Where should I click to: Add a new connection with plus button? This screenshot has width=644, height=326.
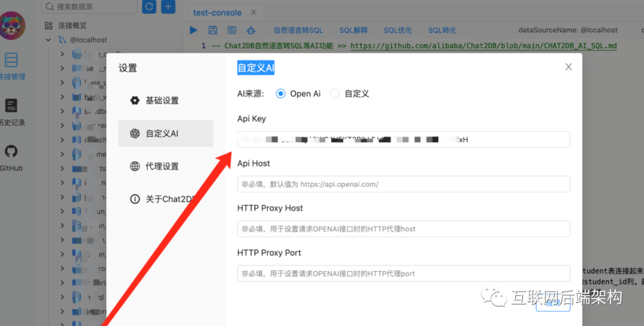click(x=168, y=7)
